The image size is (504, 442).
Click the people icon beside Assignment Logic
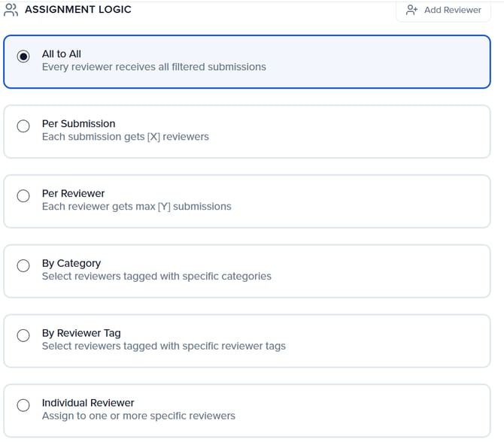click(x=11, y=10)
